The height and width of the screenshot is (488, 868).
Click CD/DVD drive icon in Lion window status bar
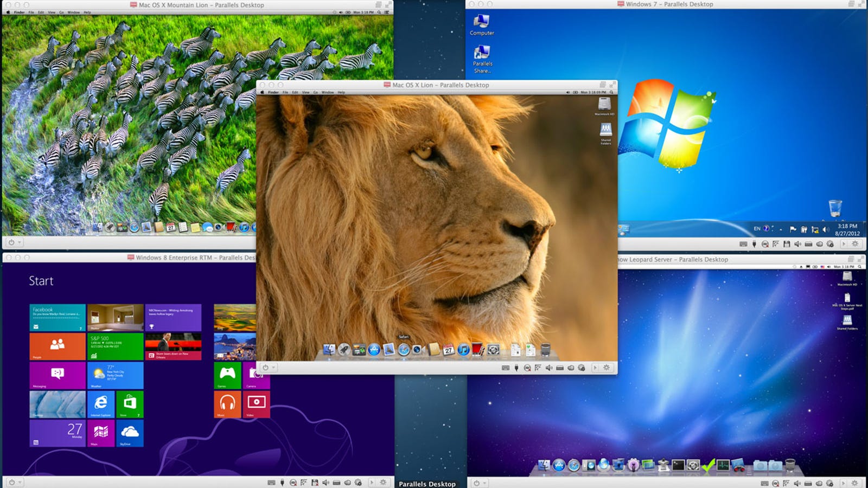point(527,368)
